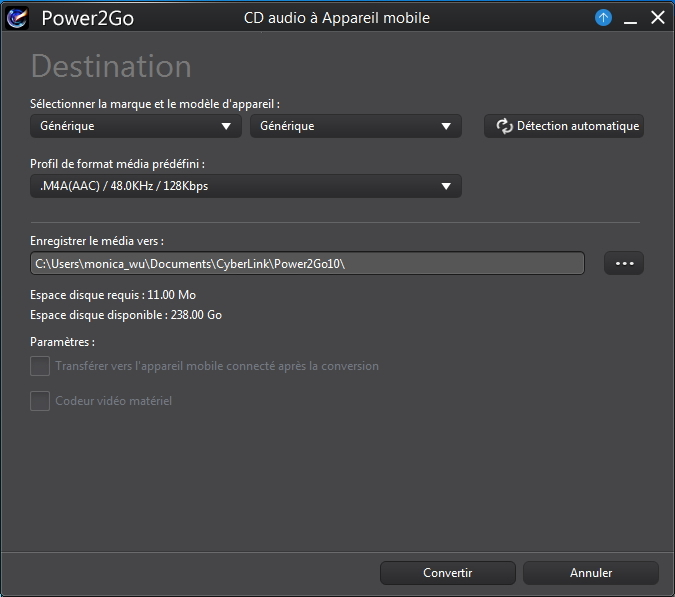
Task: Click the blue upgrade arrow icon
Action: [x=603, y=18]
